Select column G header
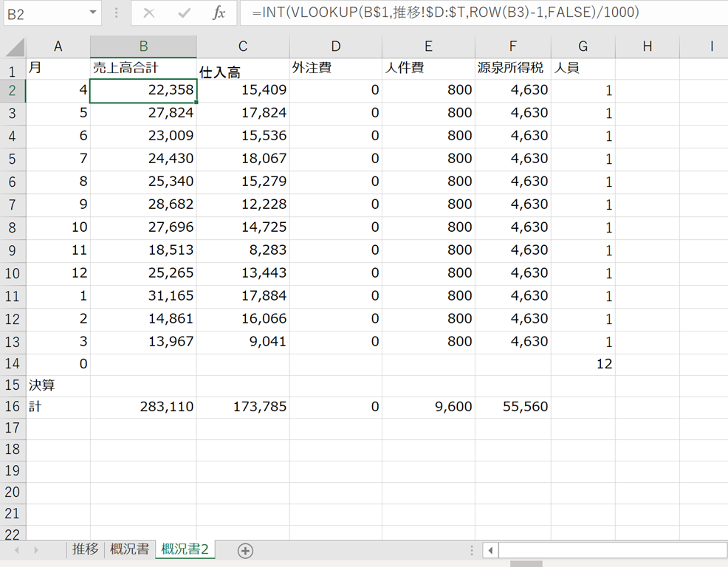Image resolution: width=728 pixels, height=567 pixels. [583, 47]
